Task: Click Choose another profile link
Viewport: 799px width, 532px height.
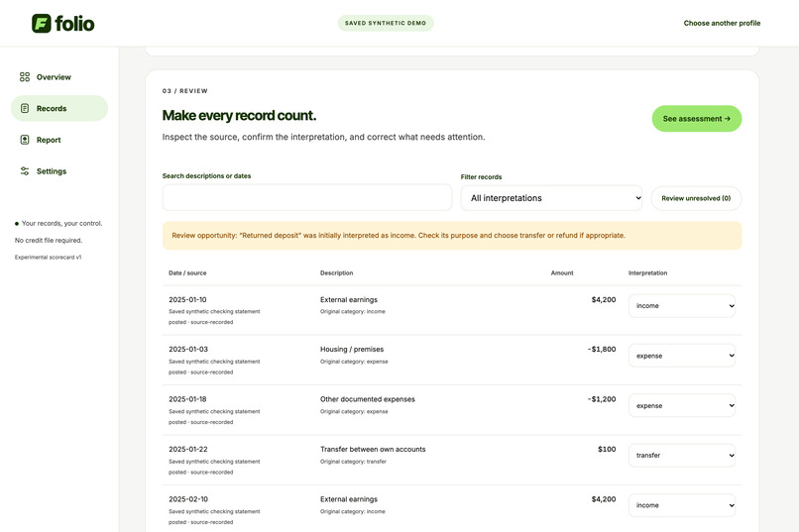Action: [x=722, y=23]
